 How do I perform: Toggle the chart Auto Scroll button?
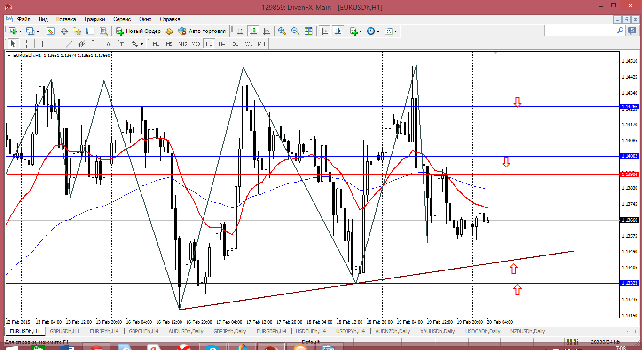324,31
